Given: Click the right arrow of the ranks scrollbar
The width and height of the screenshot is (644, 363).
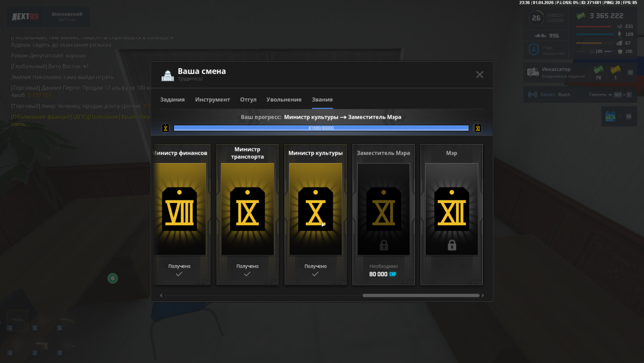Looking at the screenshot, I should 483,295.
